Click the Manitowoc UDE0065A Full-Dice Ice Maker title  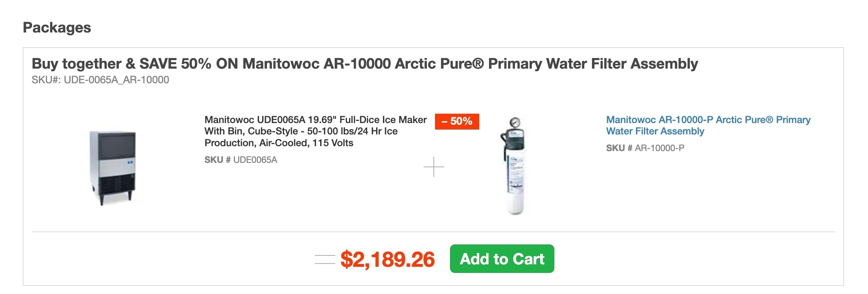[315, 131]
